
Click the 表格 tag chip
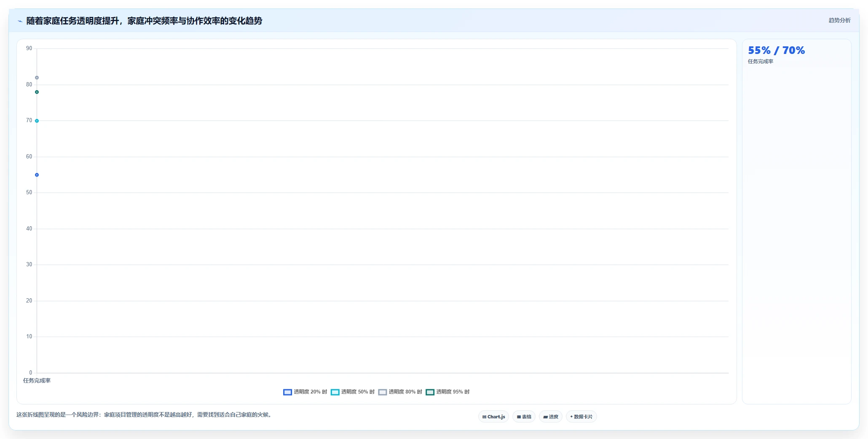[524, 417]
